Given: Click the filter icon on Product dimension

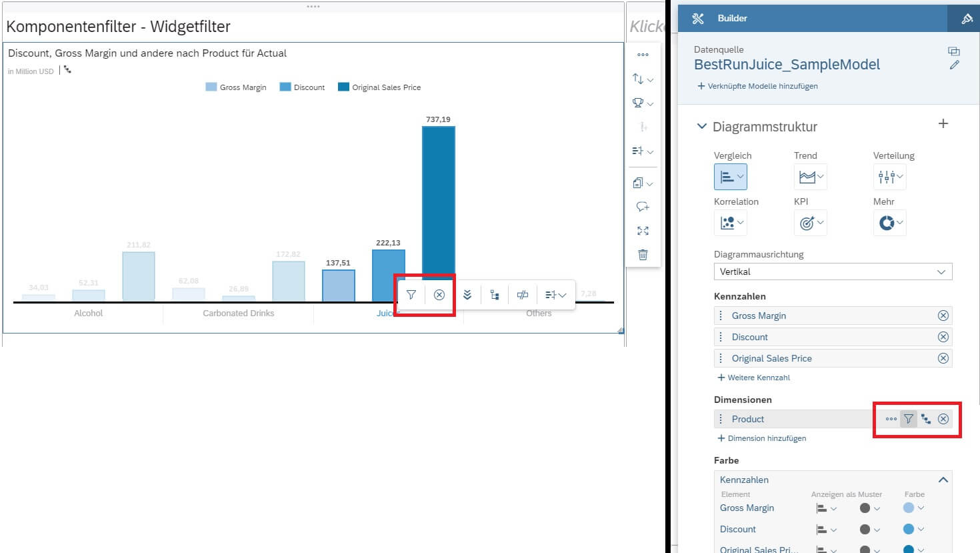Looking at the screenshot, I should [908, 419].
